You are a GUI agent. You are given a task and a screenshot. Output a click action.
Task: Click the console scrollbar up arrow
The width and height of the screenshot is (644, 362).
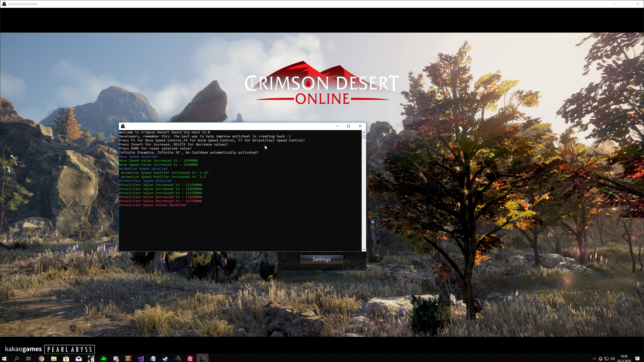point(364,132)
